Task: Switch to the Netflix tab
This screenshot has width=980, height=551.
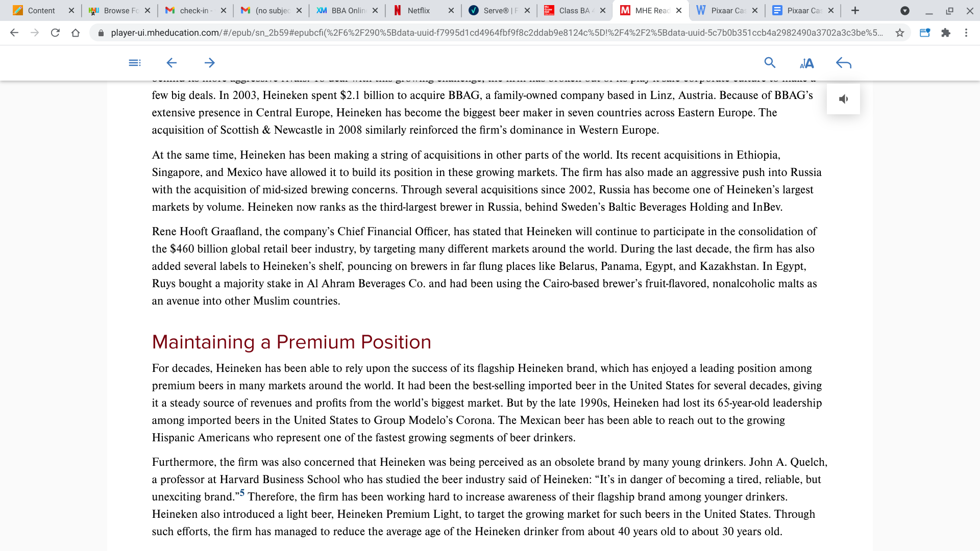Action: [x=419, y=11]
